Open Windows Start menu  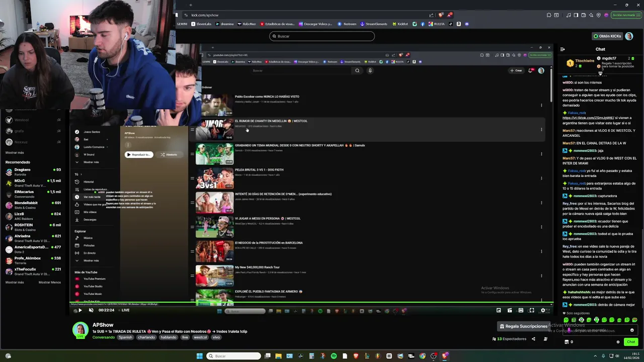click(x=199, y=356)
